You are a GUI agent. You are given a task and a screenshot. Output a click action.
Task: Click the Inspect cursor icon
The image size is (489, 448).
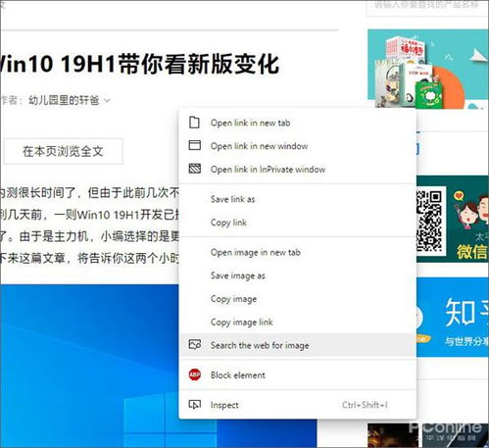pos(195,405)
